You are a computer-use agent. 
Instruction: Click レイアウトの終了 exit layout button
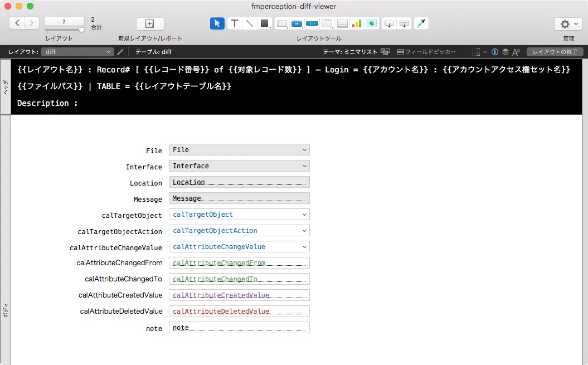pos(555,52)
